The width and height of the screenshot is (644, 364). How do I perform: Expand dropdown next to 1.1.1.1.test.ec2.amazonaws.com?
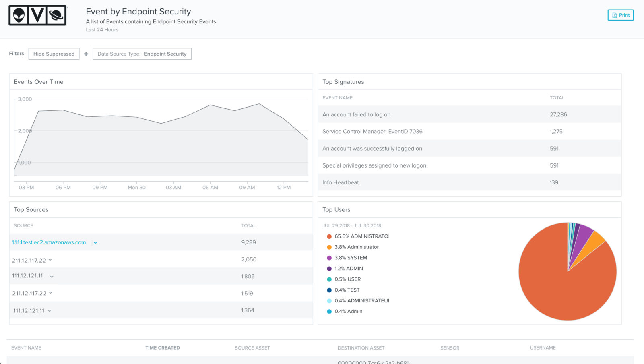(x=95, y=243)
